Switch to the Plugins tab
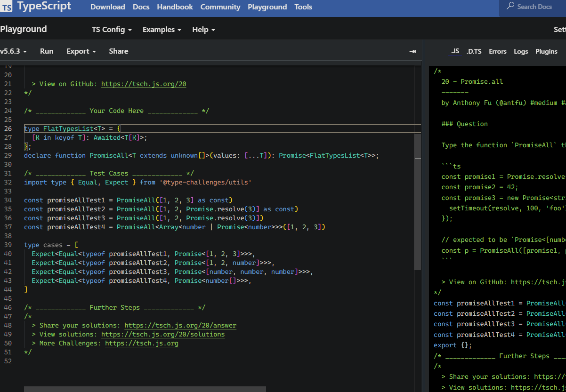Screen dimensions: 566x392 (546, 52)
